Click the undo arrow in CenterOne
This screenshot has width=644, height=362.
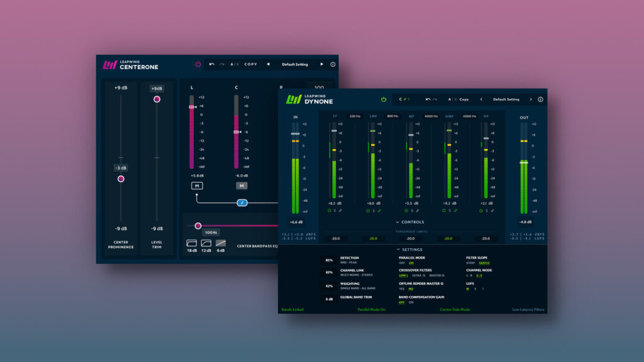point(212,64)
